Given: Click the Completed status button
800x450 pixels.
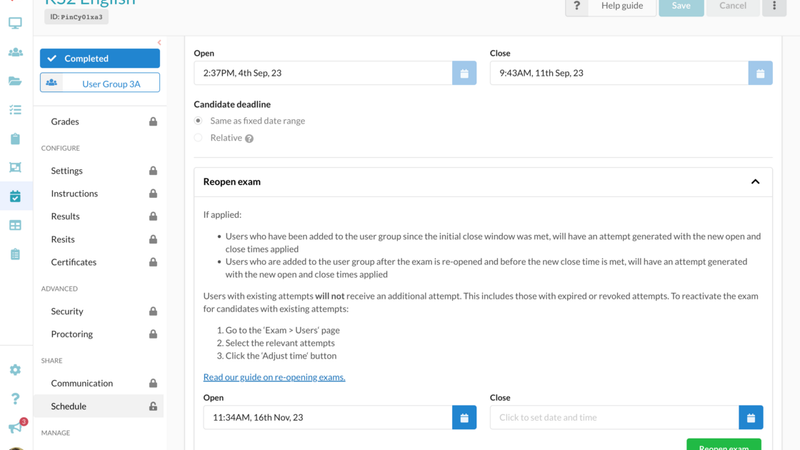Looking at the screenshot, I should point(100,58).
